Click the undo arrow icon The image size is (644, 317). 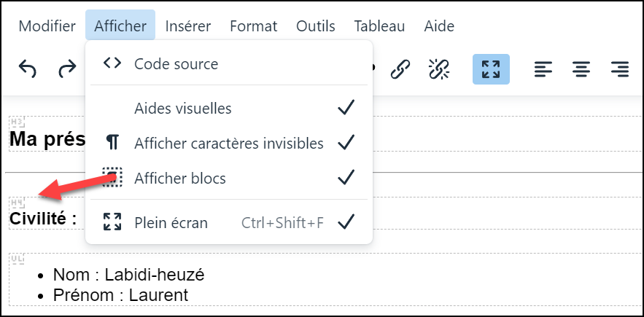28,69
